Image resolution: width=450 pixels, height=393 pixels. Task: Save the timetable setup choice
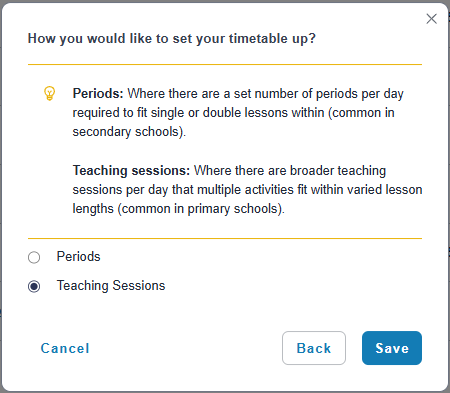(x=392, y=348)
